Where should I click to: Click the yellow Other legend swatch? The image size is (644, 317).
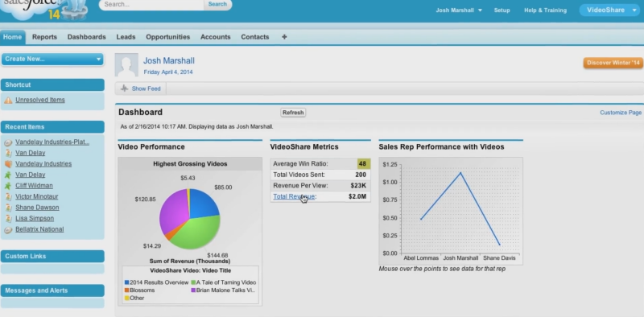tap(127, 298)
